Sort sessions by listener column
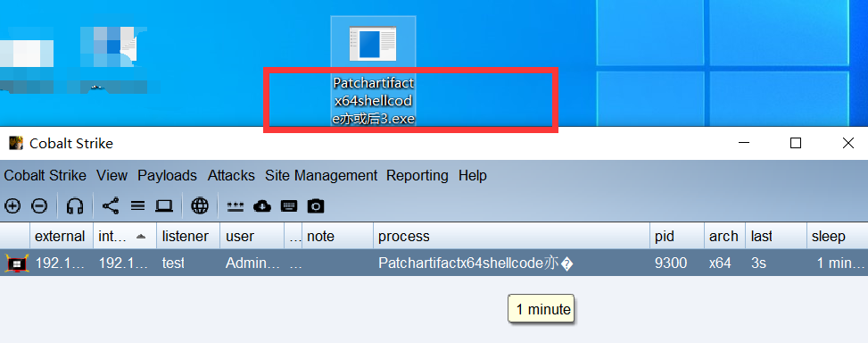 coord(188,236)
